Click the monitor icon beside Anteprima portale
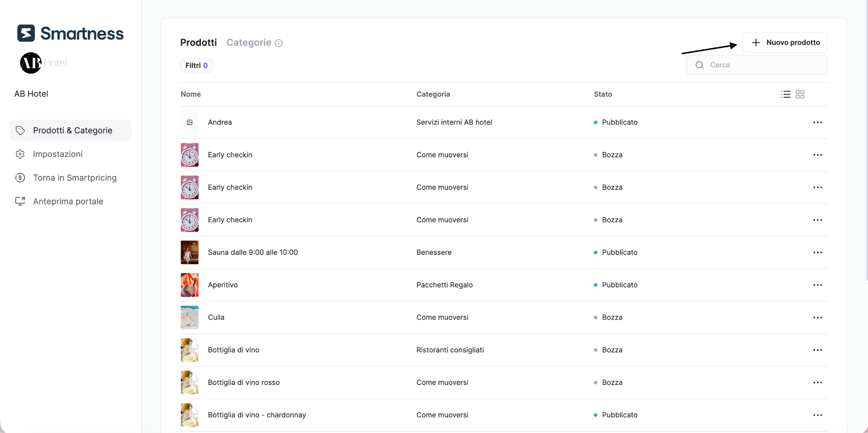The width and height of the screenshot is (868, 433). (x=20, y=201)
